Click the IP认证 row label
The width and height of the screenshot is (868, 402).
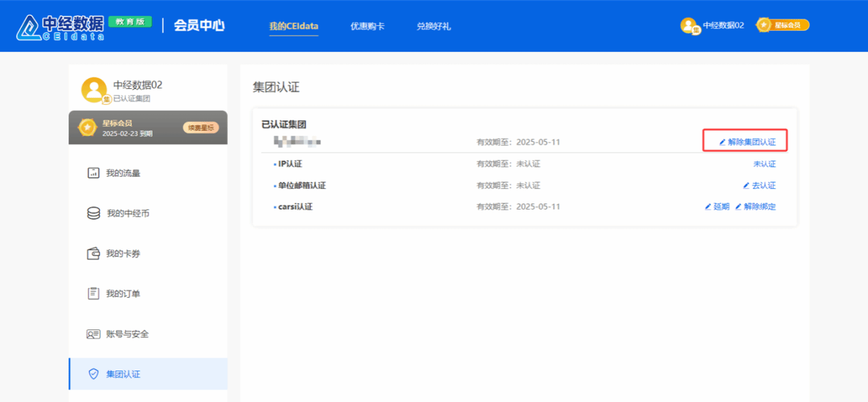290,164
